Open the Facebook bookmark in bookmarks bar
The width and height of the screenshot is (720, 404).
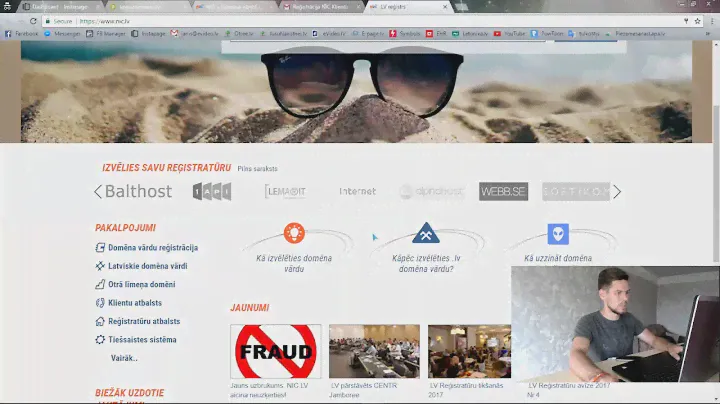coord(22,33)
